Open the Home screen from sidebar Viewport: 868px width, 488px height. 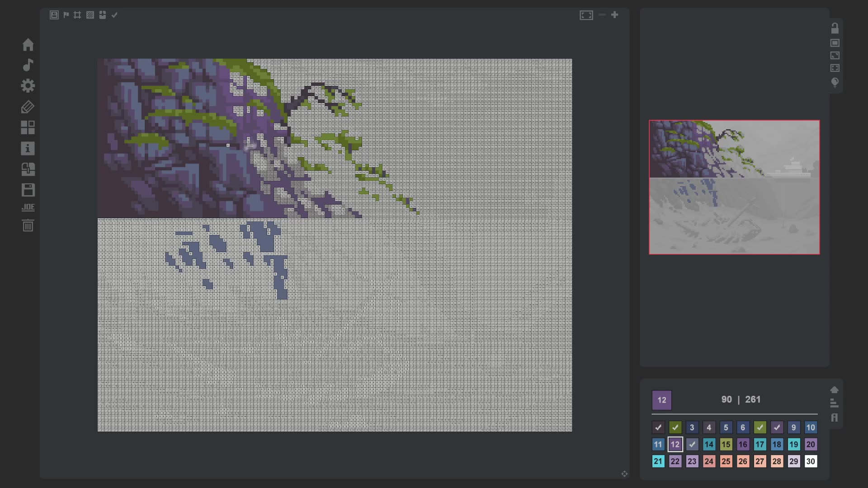click(28, 45)
